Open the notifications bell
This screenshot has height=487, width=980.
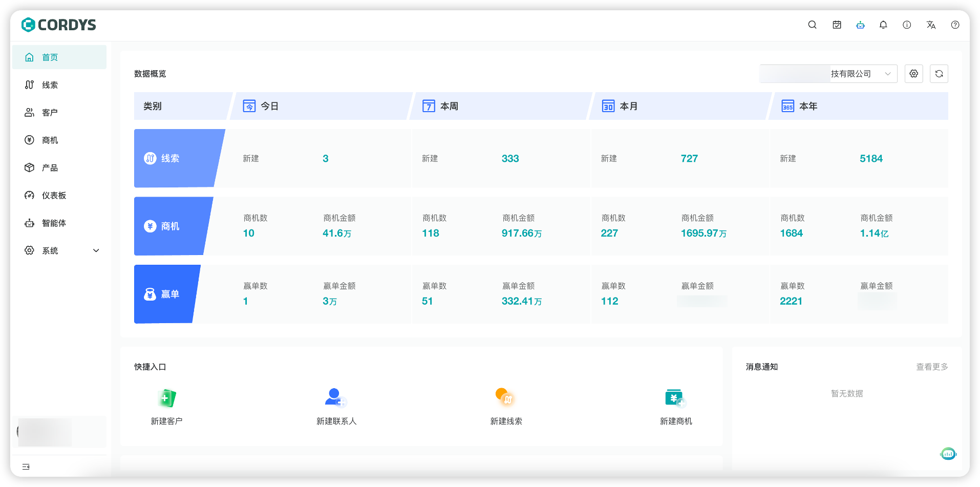[x=883, y=25]
